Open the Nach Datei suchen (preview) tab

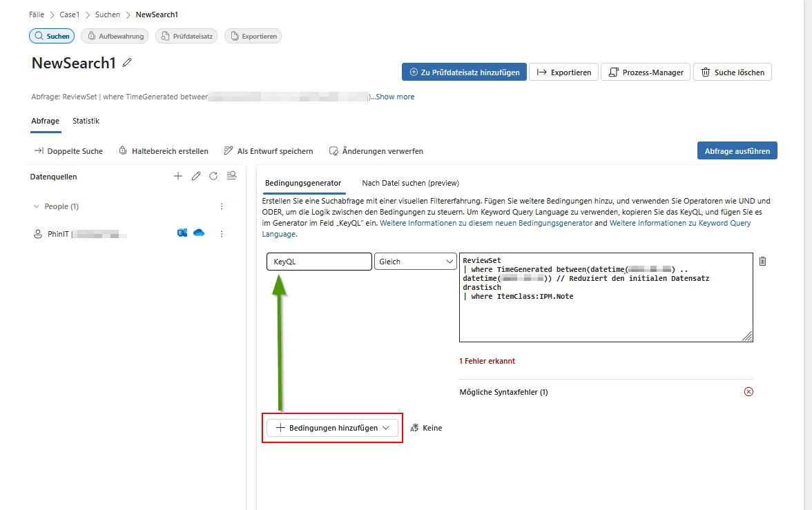[x=410, y=183]
